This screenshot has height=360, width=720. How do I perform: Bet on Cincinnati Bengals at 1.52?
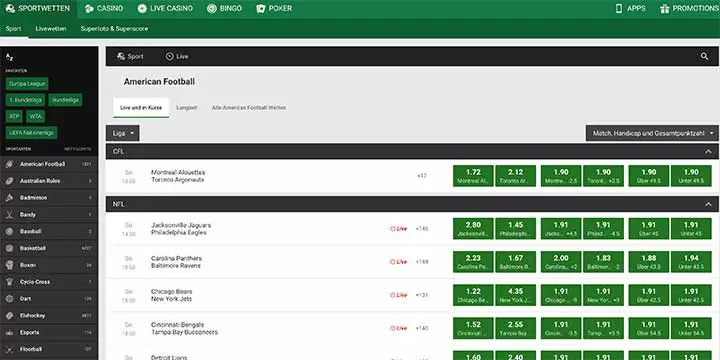click(473, 328)
